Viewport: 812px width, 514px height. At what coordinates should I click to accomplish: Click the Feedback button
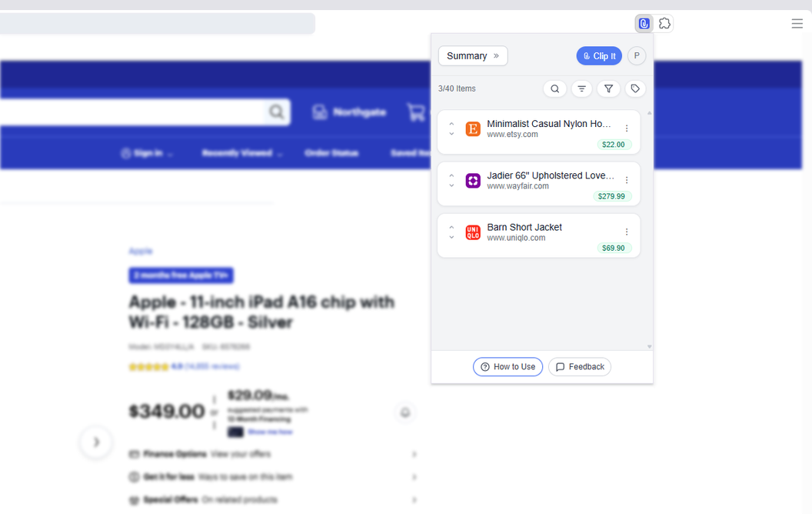[580, 367]
